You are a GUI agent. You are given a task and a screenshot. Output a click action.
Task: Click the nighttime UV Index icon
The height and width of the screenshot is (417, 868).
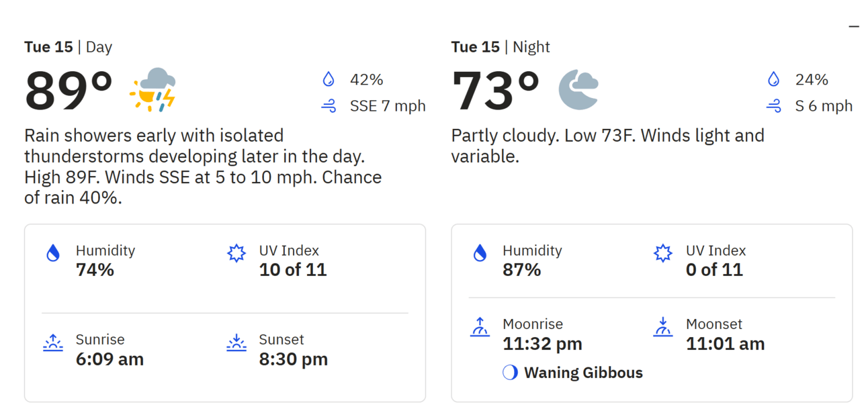[x=663, y=253]
